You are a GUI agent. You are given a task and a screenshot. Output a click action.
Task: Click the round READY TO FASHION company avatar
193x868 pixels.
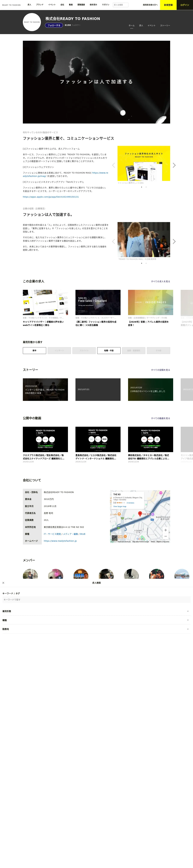coord(32,22)
